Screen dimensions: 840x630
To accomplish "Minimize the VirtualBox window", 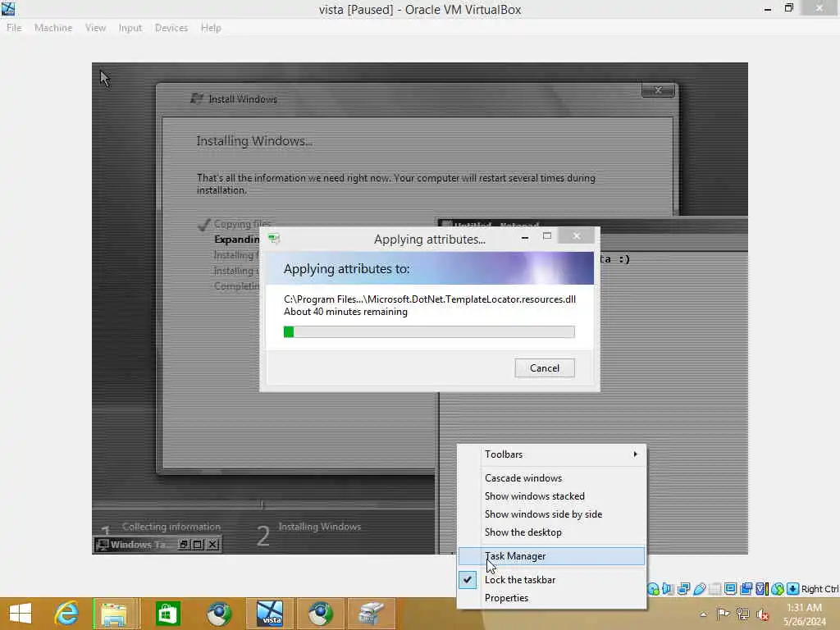I will click(768, 8).
